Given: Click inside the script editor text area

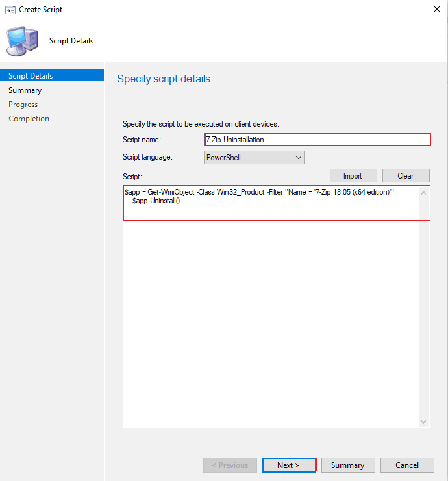Looking at the screenshot, I should pos(273,312).
